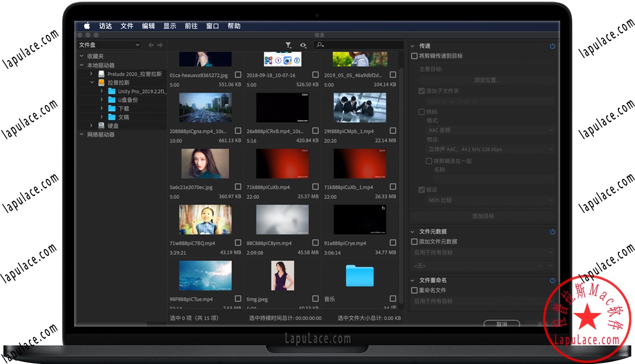Open the filter funnel icon in the toolbar
Viewport: 635px width, 364px height.
click(x=288, y=45)
